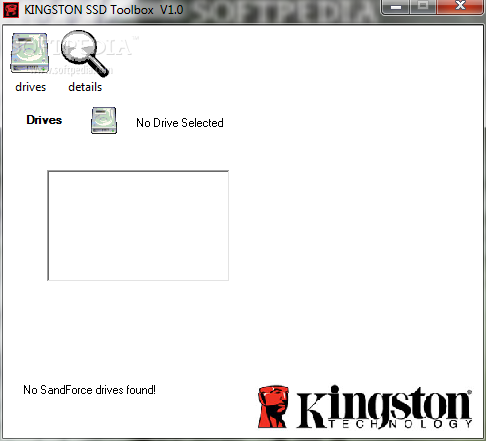Select the Kingston app icon in title bar
This screenshot has width=486, height=441.
(x=11, y=10)
